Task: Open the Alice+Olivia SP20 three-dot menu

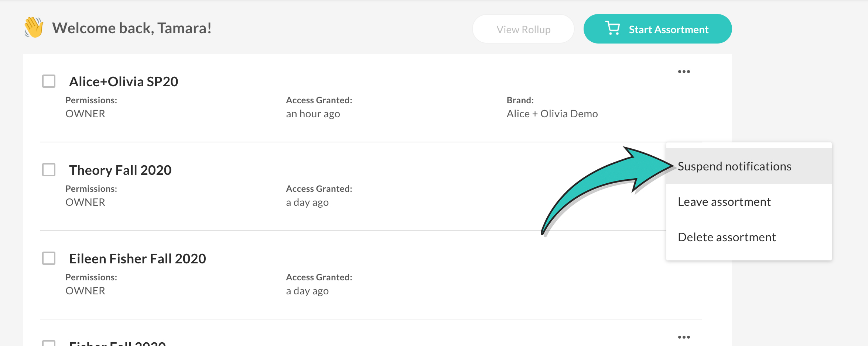Action: (684, 72)
